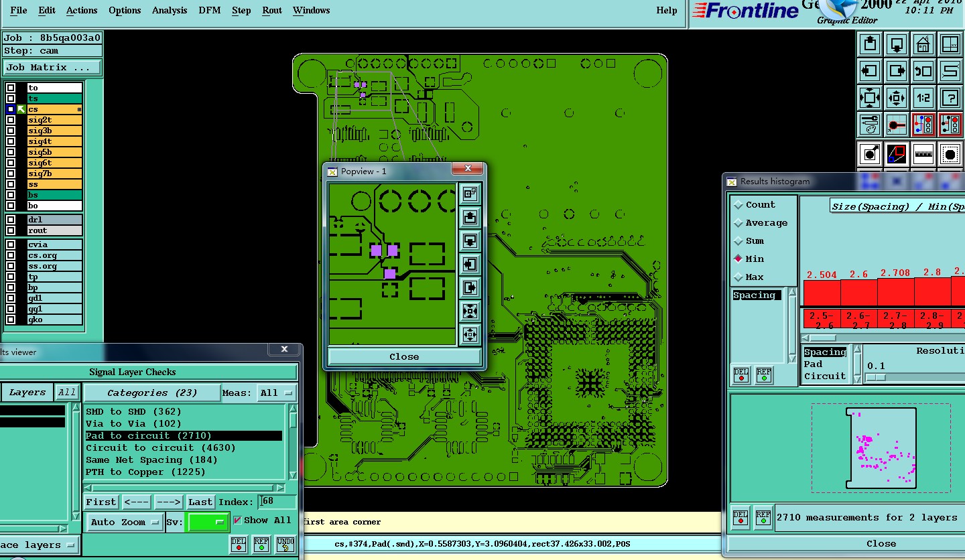Viewport: 965px width, 560px height.
Task: Toggle visibility checkbox of layer cvia
Action: coord(11,244)
